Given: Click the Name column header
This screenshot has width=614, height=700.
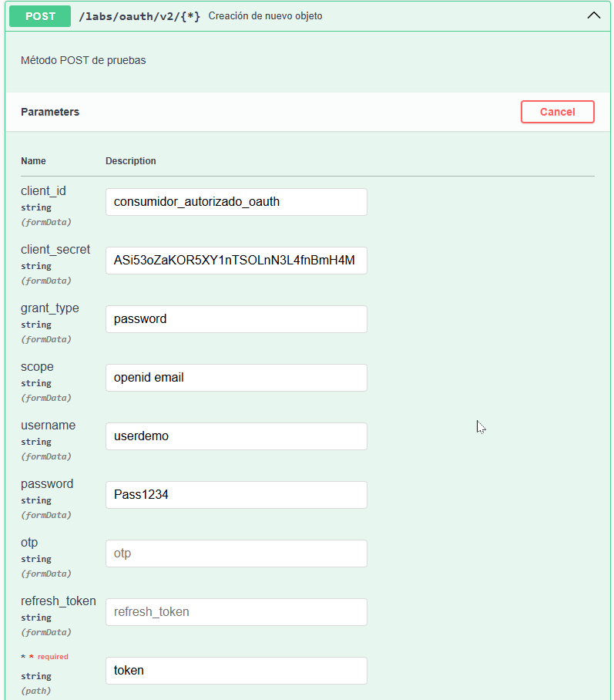Looking at the screenshot, I should point(33,161).
